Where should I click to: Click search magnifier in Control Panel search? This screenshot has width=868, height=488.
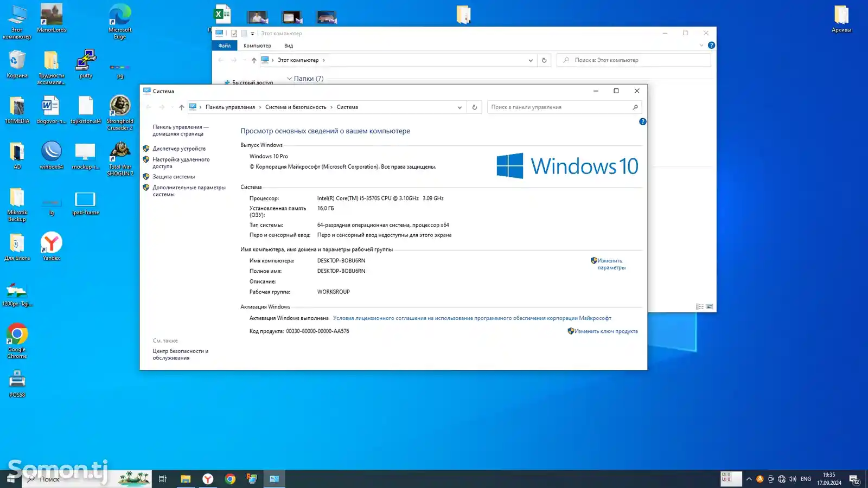[x=635, y=107]
